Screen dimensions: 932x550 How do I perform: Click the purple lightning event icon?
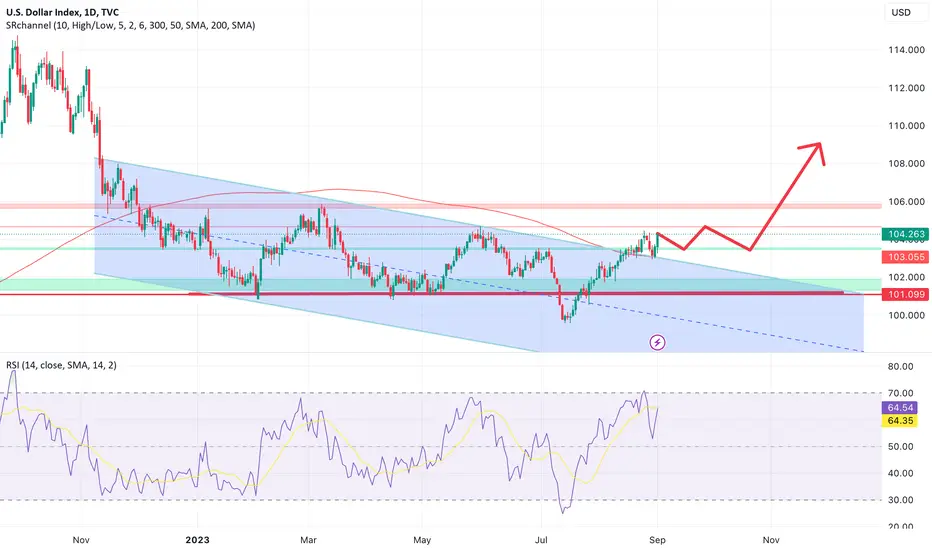[x=657, y=342]
